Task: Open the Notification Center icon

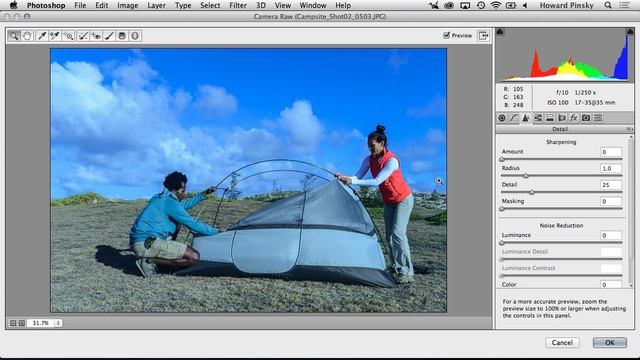Action: pyautogui.click(x=624, y=5)
